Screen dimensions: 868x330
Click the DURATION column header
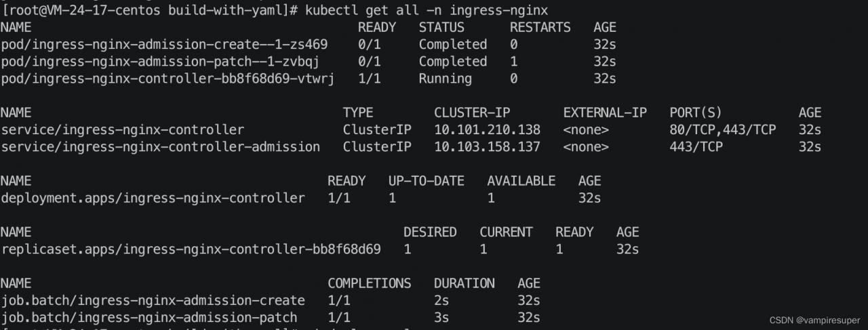tap(464, 283)
